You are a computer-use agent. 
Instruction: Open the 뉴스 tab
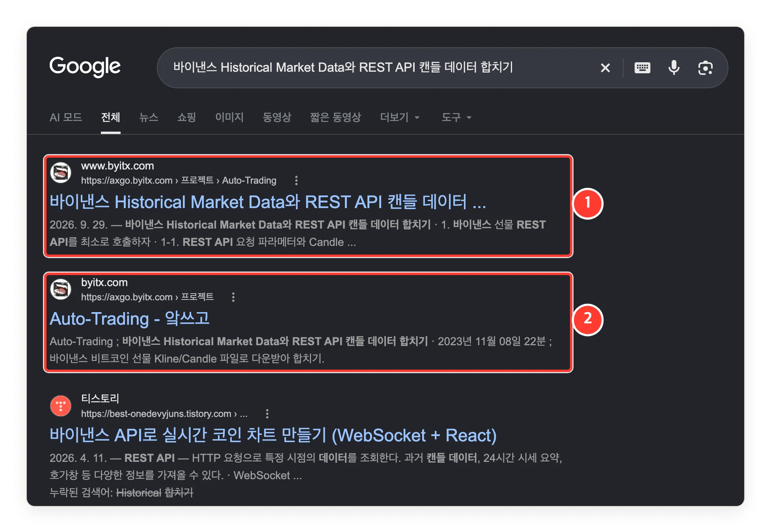(149, 117)
